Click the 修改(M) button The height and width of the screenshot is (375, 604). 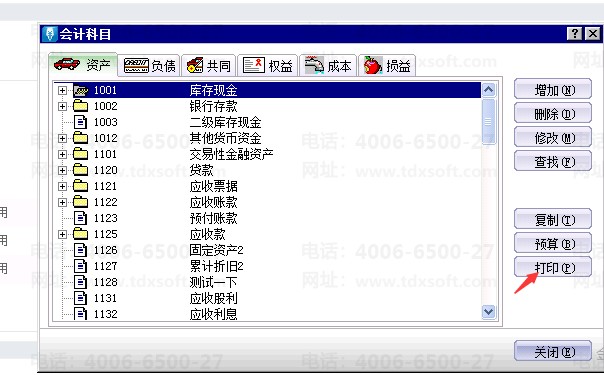[553, 138]
